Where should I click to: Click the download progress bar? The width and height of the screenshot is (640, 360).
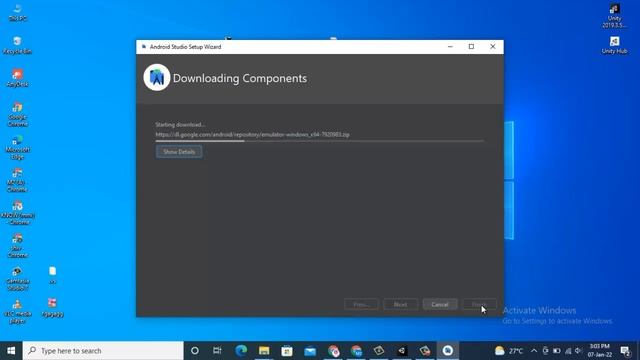(320, 141)
